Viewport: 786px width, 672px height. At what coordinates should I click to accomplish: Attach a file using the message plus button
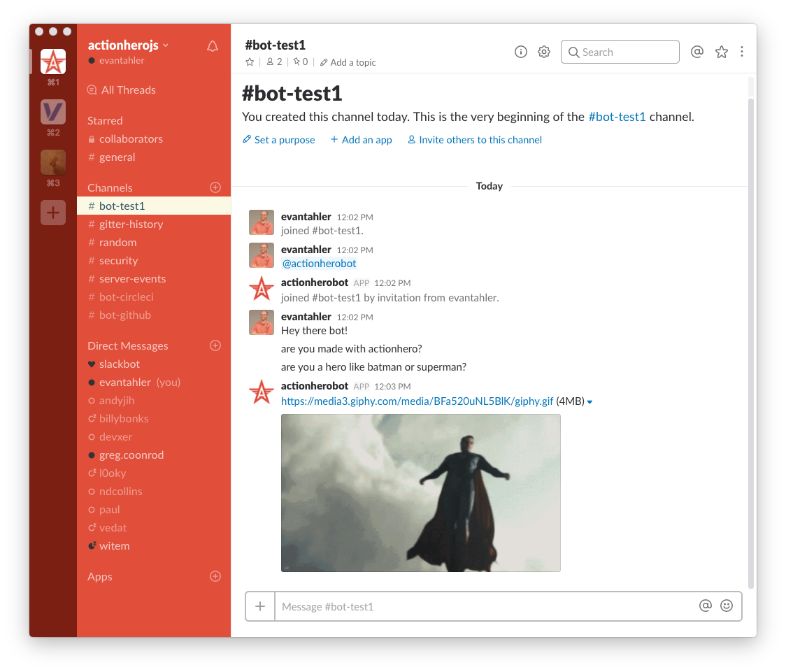pyautogui.click(x=260, y=606)
